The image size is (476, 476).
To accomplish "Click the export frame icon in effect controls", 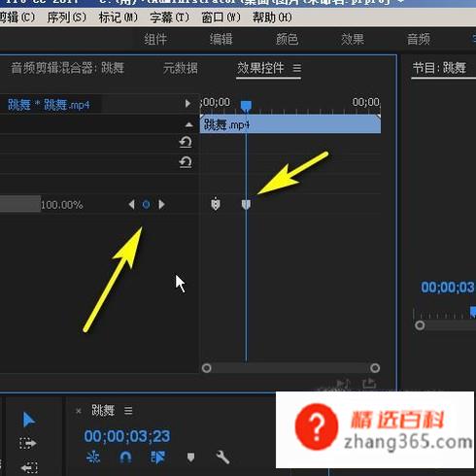I will click(x=369, y=384).
